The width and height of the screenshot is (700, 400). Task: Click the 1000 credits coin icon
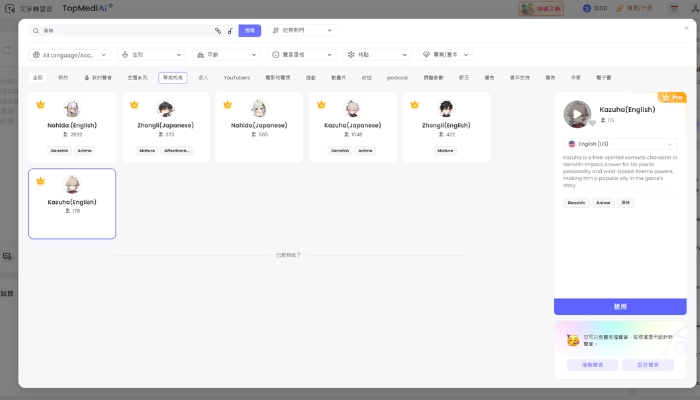[x=587, y=8]
